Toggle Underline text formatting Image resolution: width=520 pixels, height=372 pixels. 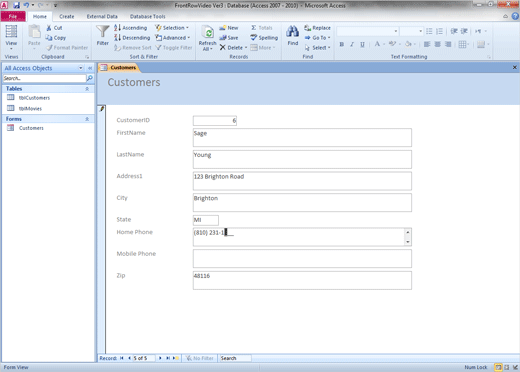362,44
